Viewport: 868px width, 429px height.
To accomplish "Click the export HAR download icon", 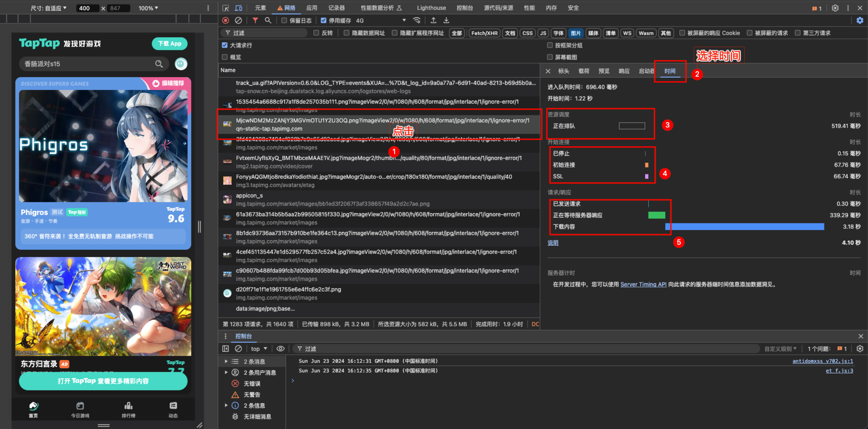I will (446, 20).
